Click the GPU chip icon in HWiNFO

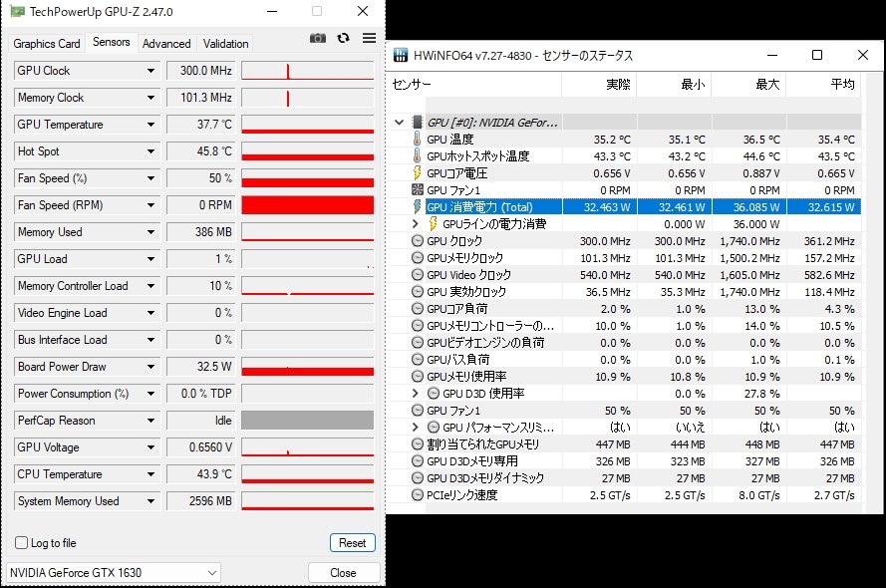pyautogui.click(x=418, y=122)
